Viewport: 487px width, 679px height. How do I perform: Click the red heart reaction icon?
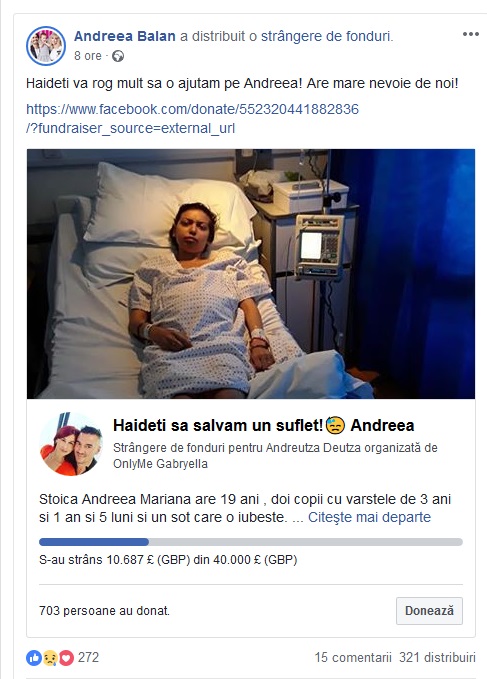[66, 658]
